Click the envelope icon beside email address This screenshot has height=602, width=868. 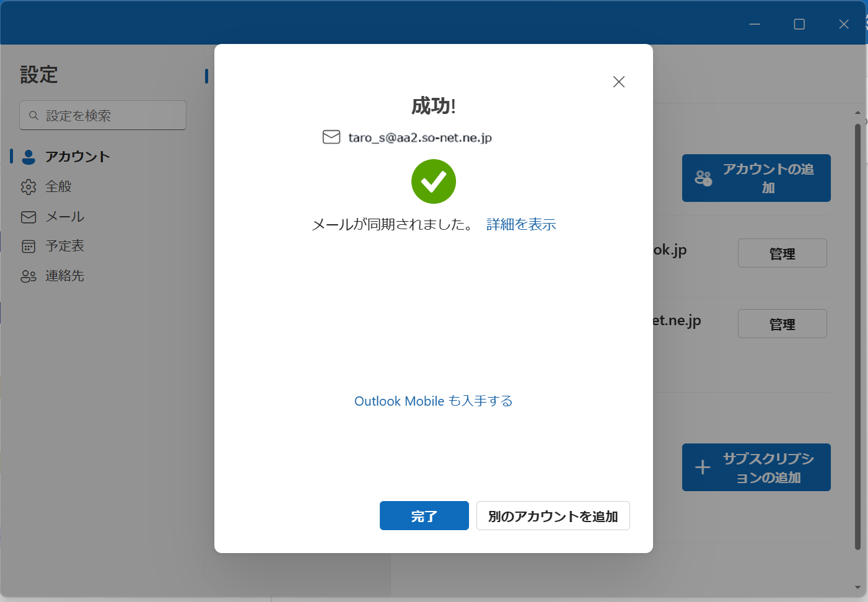(x=331, y=137)
